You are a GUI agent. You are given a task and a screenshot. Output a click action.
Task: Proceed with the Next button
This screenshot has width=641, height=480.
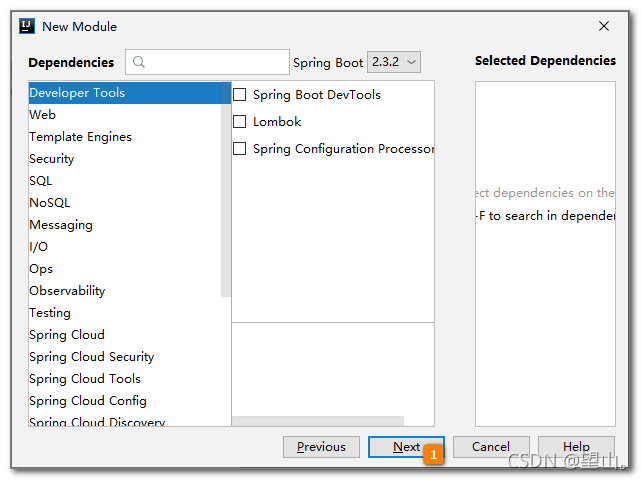(x=406, y=447)
